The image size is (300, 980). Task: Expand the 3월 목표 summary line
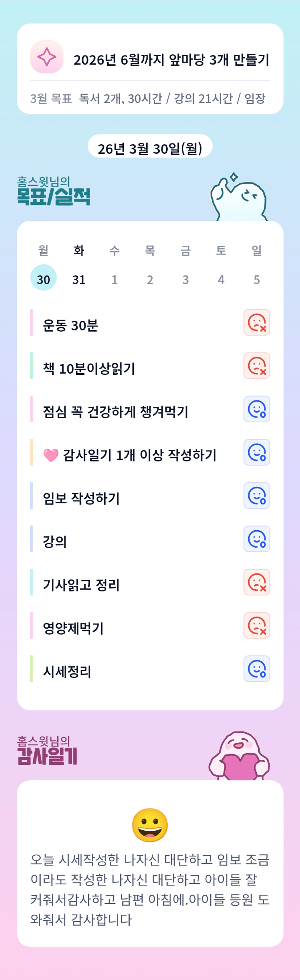click(150, 99)
